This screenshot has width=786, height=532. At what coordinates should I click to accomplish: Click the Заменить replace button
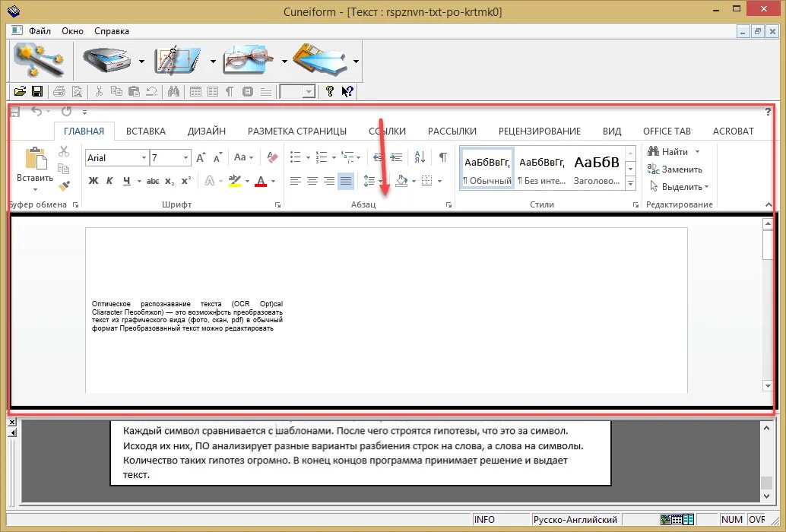[x=675, y=169]
